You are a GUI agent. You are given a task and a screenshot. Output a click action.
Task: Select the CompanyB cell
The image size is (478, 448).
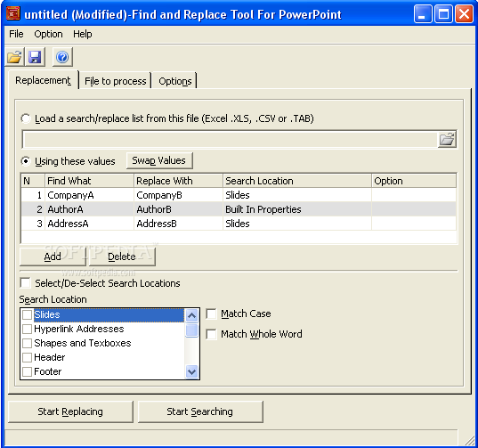tap(178, 195)
